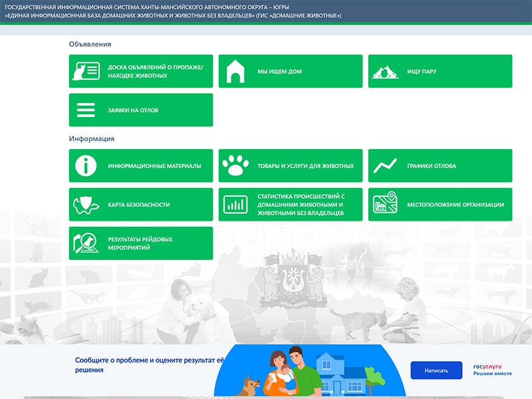Image resolution: width=532 pixels, height=399 pixels.
Task: Click the cat and dog pair icon
Action: (385, 72)
